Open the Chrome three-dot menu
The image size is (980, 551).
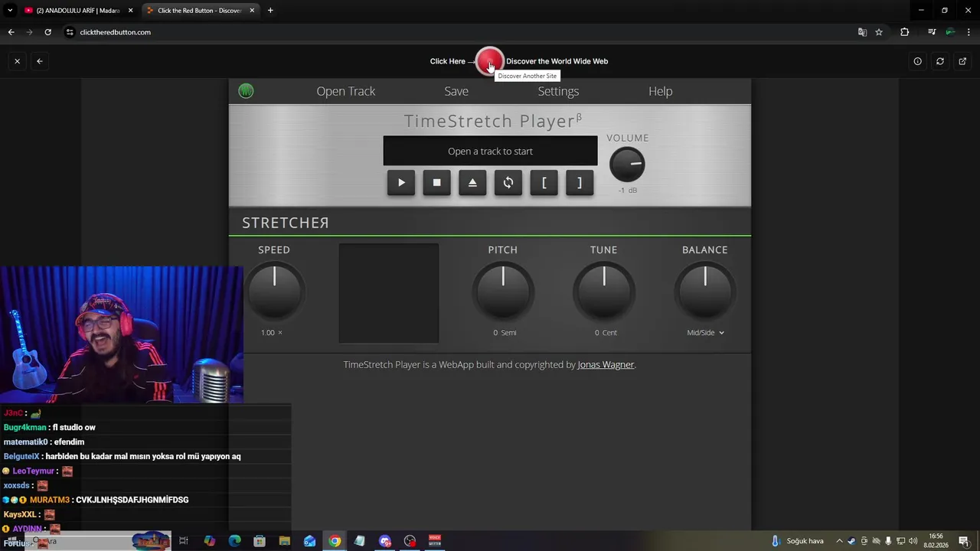point(969,32)
